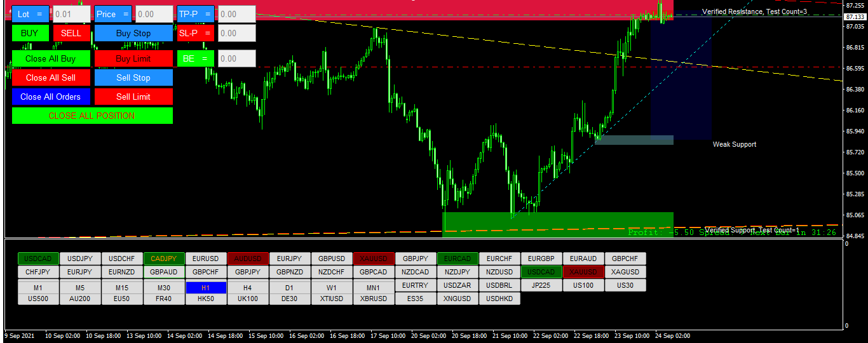Open the CADJPY symbol chart
This screenshot has height=343, width=868.
[163, 259]
